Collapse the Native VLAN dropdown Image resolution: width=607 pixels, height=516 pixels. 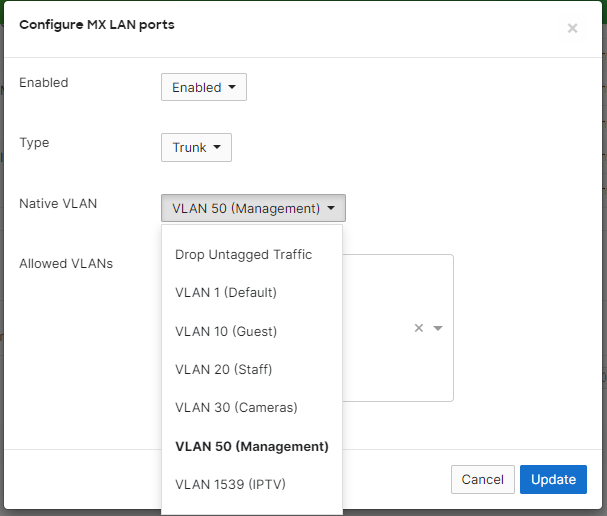coord(253,208)
